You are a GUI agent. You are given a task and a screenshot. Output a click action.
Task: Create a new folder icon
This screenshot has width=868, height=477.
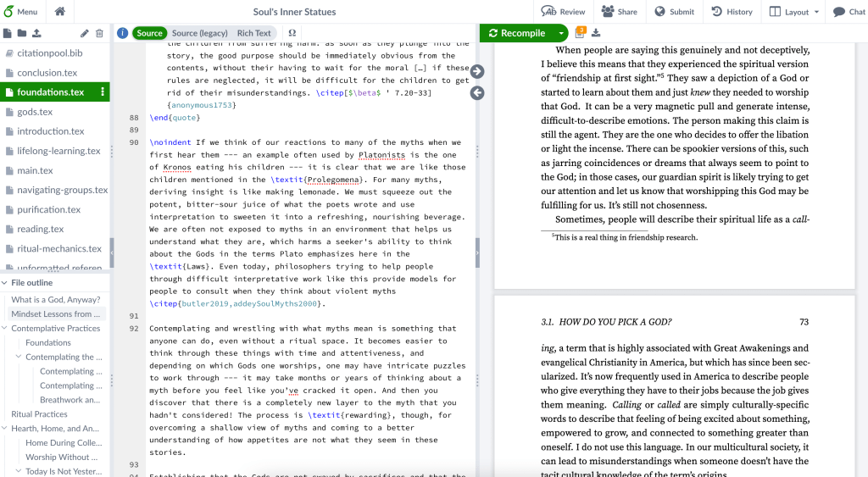click(21, 33)
